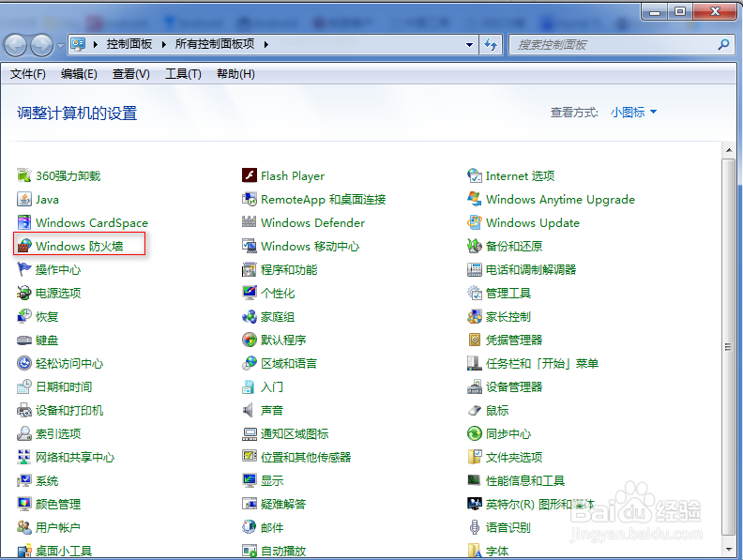Click the vertical scrollbar thumb
743x560 pixels.
click(x=729, y=347)
